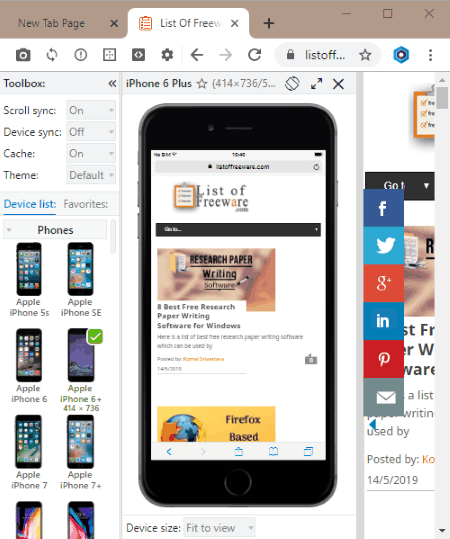Image resolution: width=450 pixels, height=539 pixels.
Task: Add iPhone 6 Plus to favorites star
Action: [202, 84]
